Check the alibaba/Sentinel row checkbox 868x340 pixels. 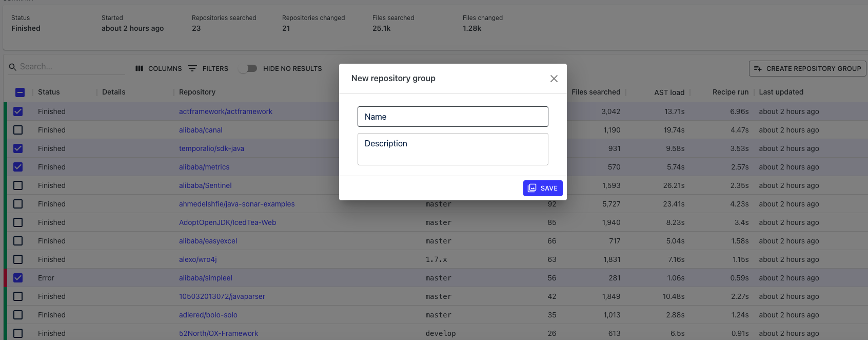[18, 185]
